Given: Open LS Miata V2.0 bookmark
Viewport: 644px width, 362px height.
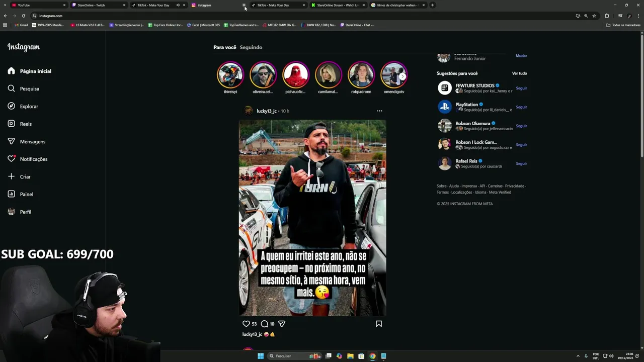Looking at the screenshot, I should coord(88,25).
